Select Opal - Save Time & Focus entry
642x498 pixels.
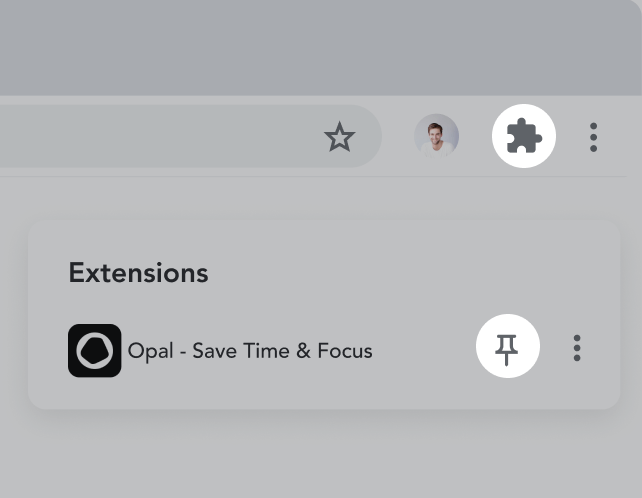[250, 351]
